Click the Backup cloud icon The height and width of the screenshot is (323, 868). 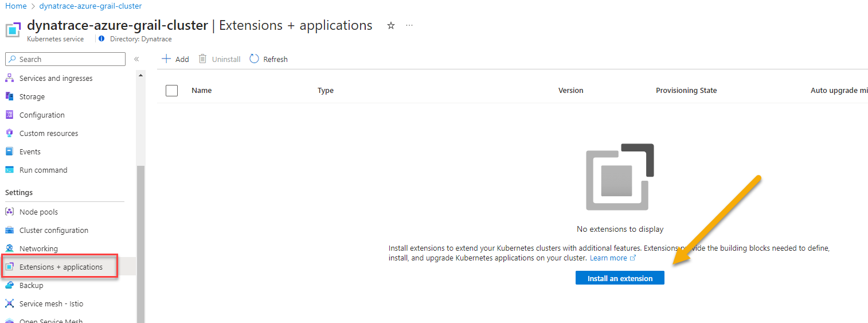click(x=9, y=285)
